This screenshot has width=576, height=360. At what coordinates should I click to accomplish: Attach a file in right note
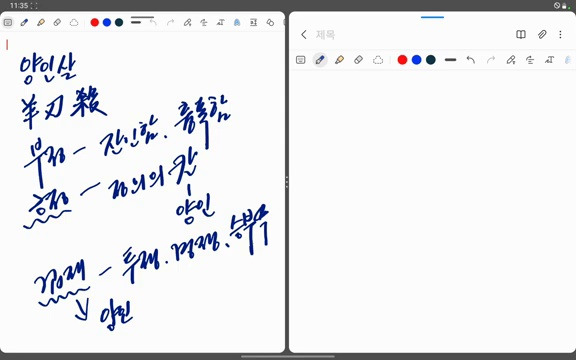tap(542, 35)
